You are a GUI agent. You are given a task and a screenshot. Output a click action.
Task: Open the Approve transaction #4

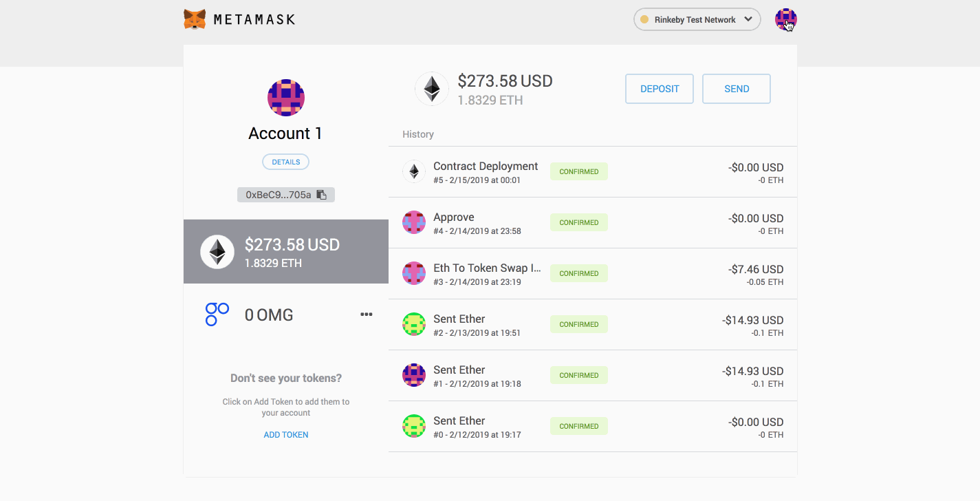[x=593, y=223]
